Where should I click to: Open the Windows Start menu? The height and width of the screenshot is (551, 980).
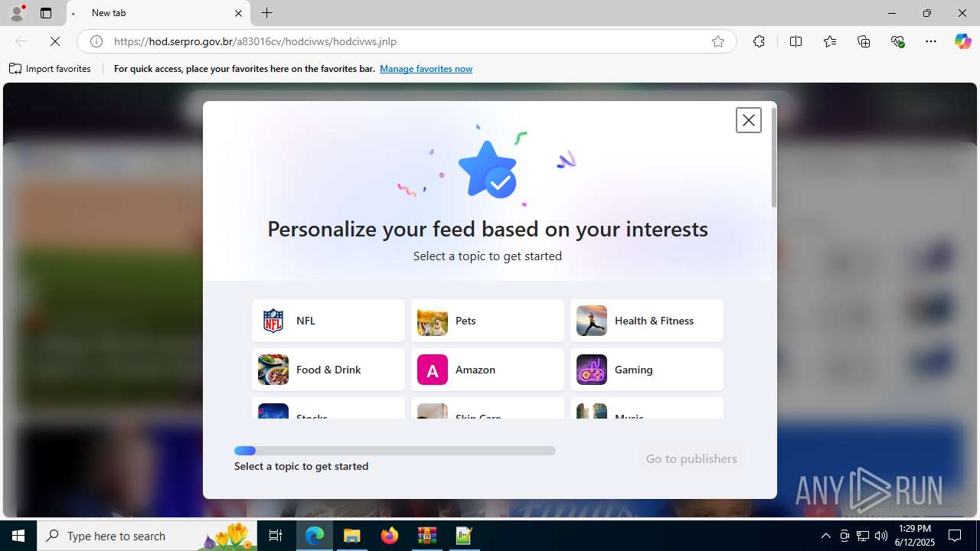click(x=18, y=536)
